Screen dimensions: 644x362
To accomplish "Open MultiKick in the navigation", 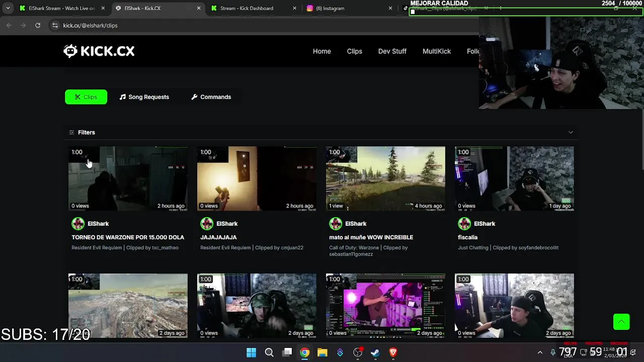I will pos(437,51).
